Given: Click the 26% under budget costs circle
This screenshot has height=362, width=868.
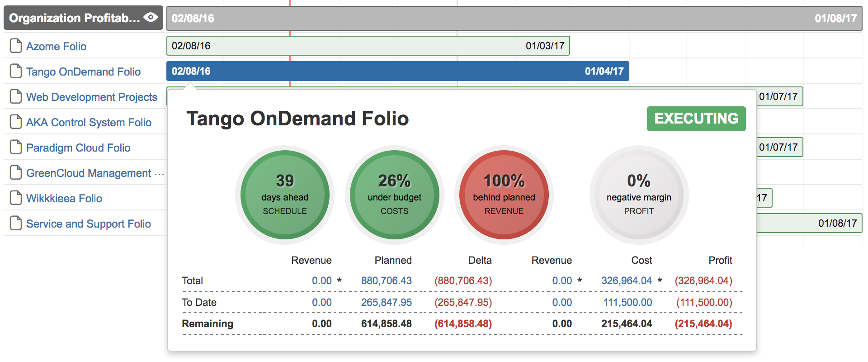Looking at the screenshot, I should [394, 195].
